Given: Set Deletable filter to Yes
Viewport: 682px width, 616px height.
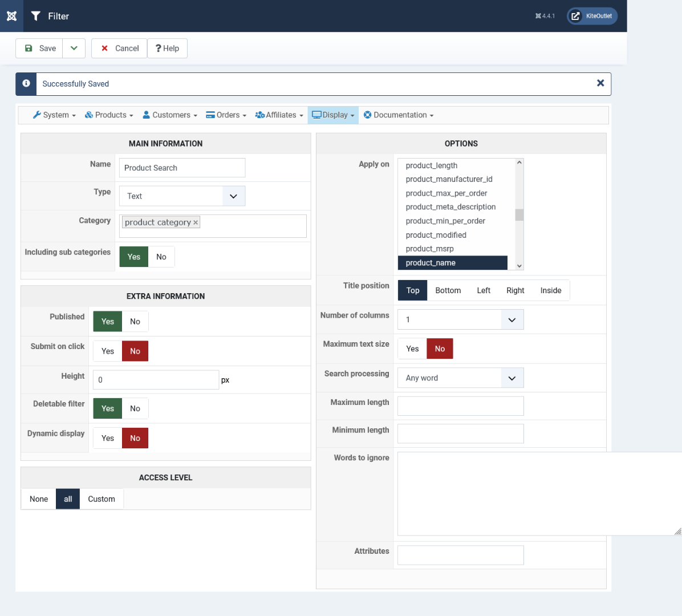Looking at the screenshot, I should pyautogui.click(x=107, y=408).
